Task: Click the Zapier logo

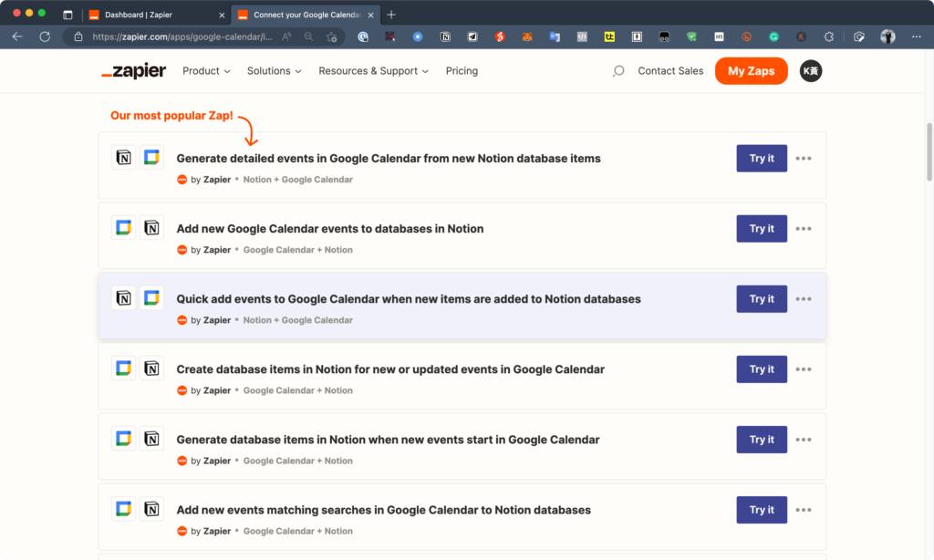Action: click(x=133, y=71)
